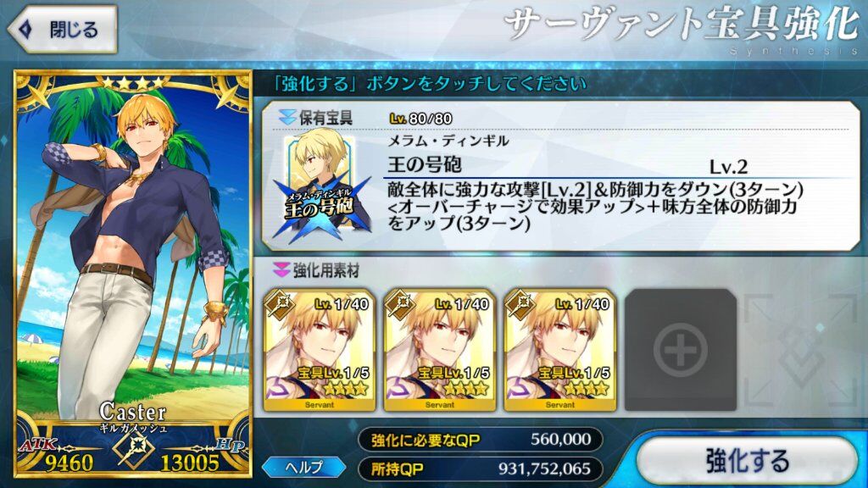Screen dimensions: 868x488
Task: Tap the Caster class icon between ATK and HP
Action: point(133,450)
